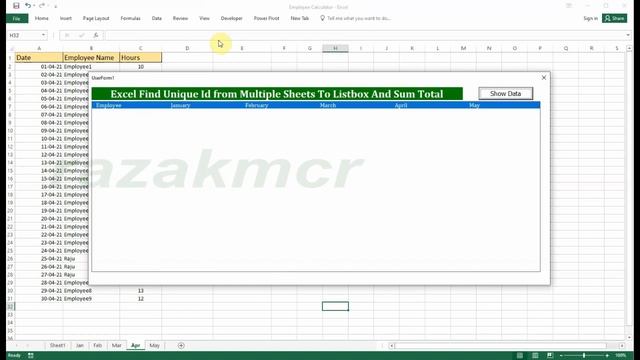The image size is (640, 360).
Task: Click the April column header in listbox
Action: click(401, 105)
